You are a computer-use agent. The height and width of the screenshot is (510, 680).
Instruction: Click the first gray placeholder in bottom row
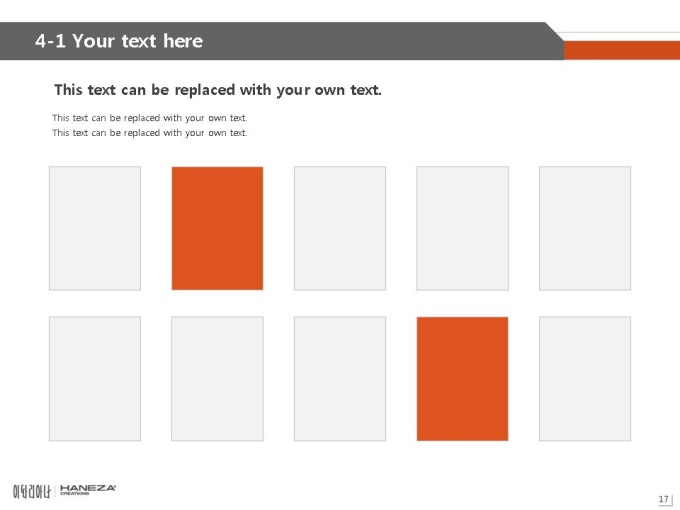pos(95,379)
